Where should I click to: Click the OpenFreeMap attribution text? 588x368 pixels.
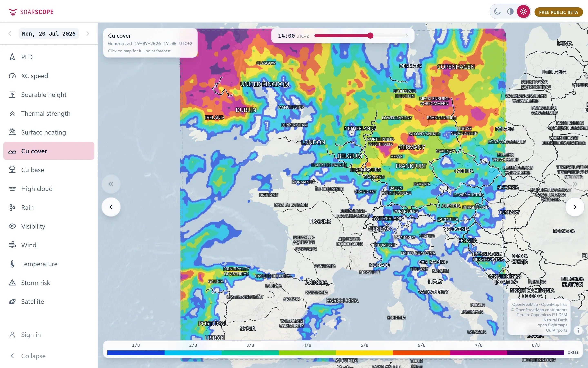pyautogui.click(x=525, y=304)
